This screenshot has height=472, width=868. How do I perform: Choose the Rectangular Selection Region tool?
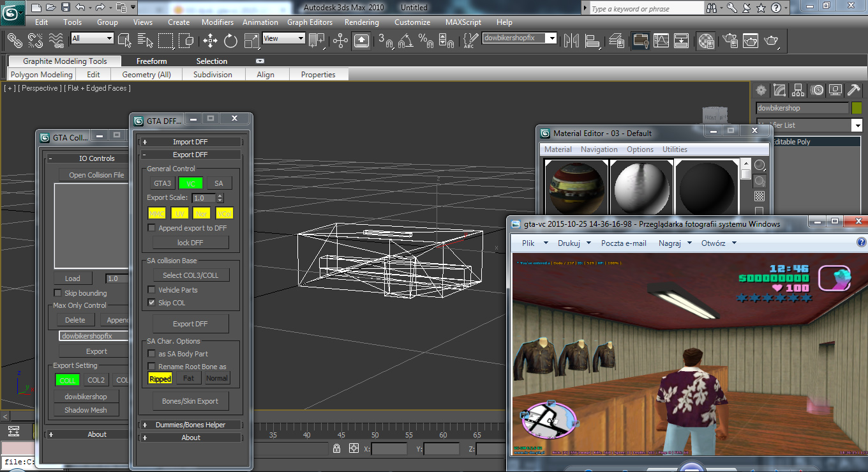166,41
